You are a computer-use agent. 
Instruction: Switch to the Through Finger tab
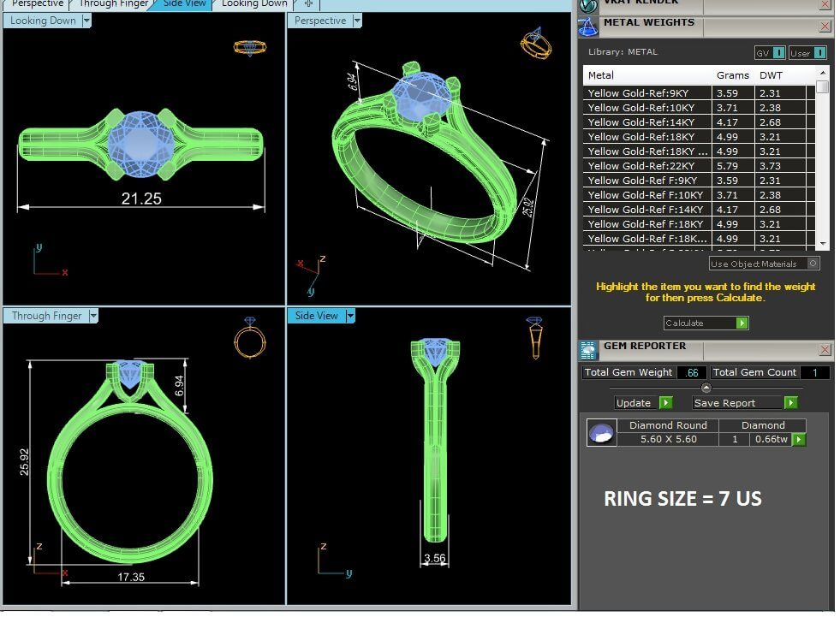point(114,4)
